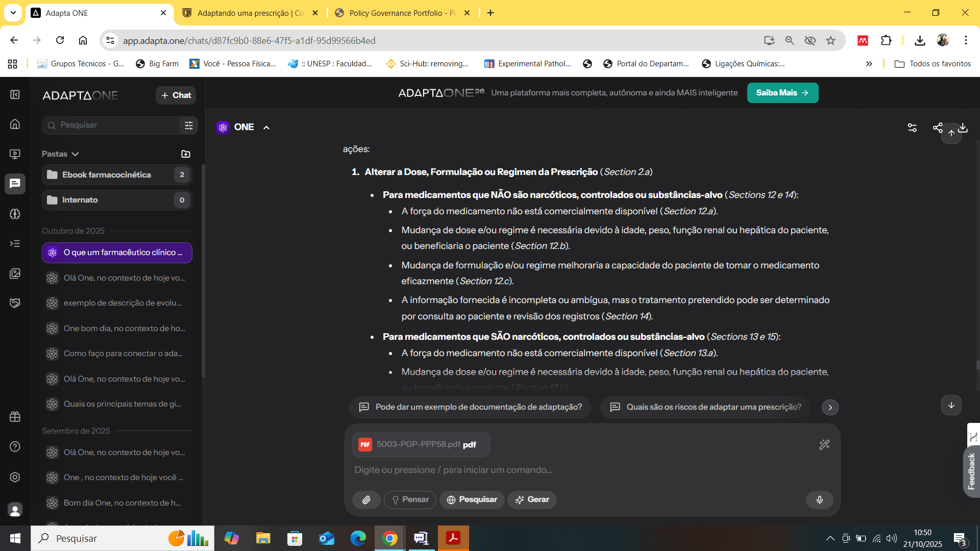Open search filter options icon

click(x=189, y=125)
